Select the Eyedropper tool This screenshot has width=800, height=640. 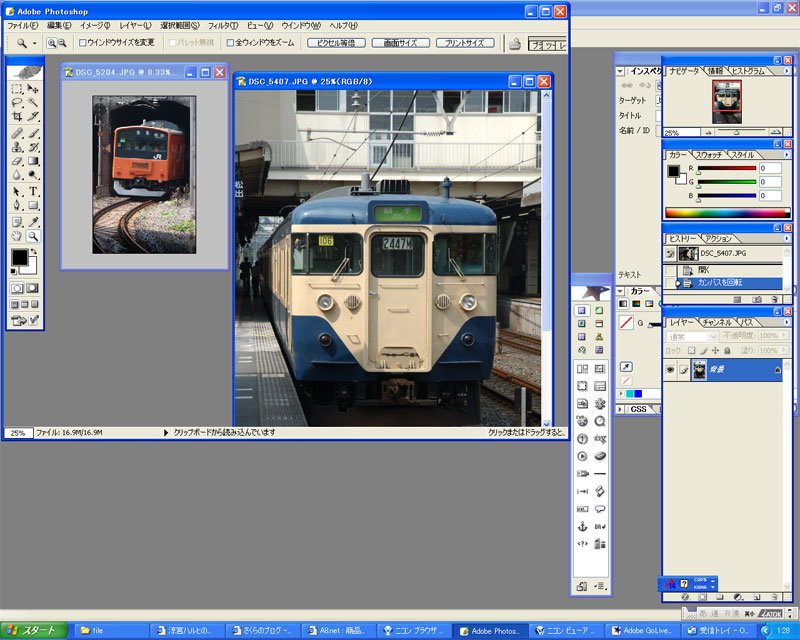tap(33, 221)
